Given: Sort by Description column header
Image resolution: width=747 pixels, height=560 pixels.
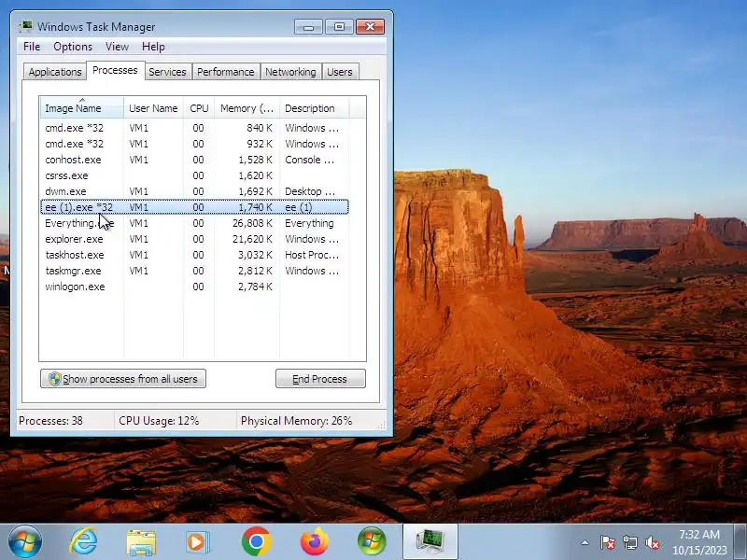Looking at the screenshot, I should (315, 108).
